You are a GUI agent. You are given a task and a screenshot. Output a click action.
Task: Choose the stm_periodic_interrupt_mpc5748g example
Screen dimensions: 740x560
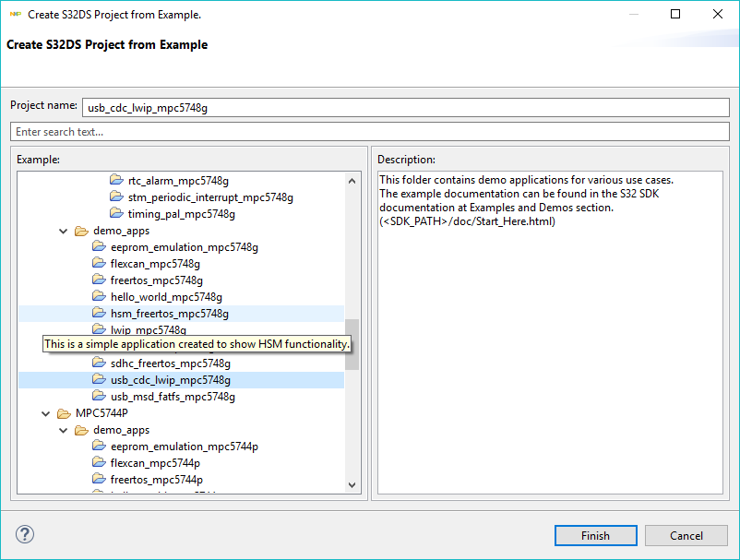[x=210, y=197]
